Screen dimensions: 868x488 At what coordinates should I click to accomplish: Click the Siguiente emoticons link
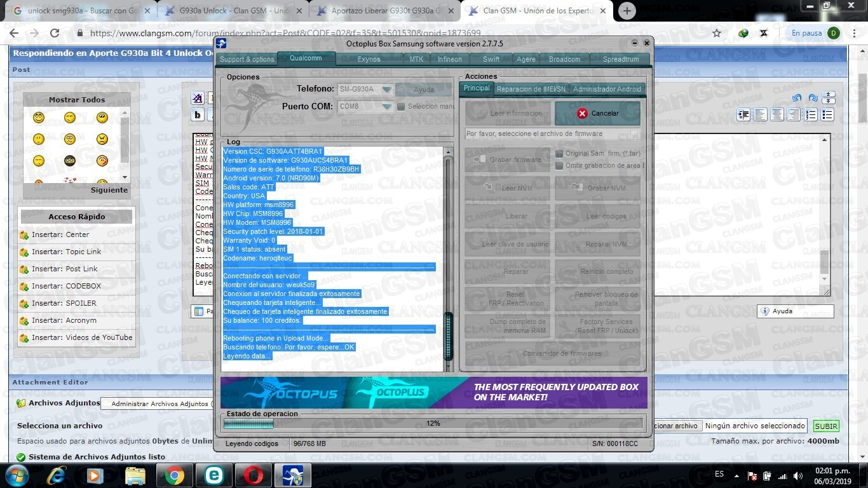(x=109, y=190)
